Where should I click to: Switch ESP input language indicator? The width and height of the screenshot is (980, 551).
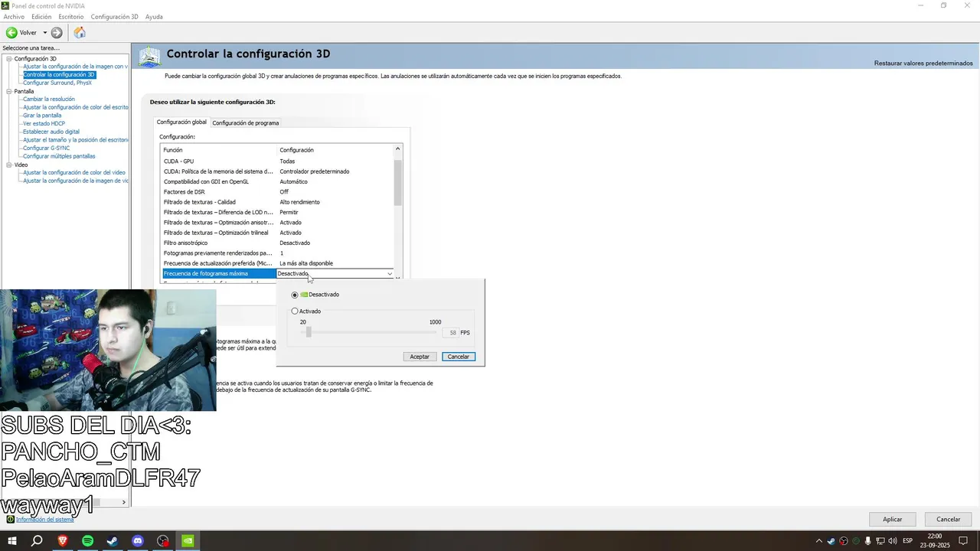908,541
